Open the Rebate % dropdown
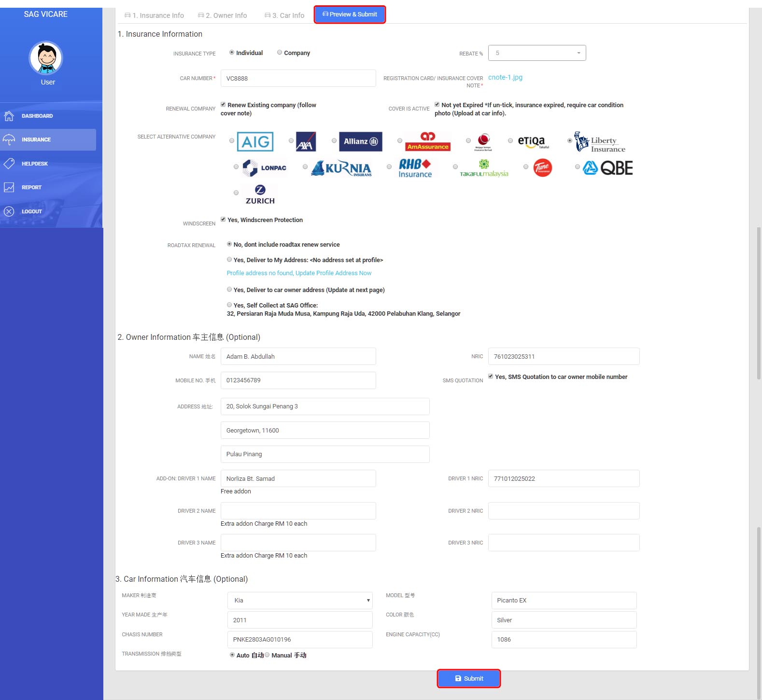Image resolution: width=762 pixels, height=700 pixels. tap(536, 53)
